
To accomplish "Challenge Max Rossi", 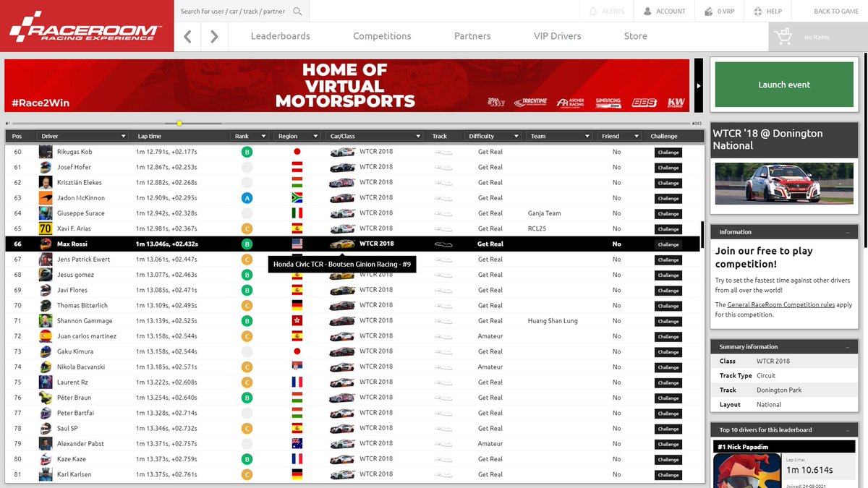I will pyautogui.click(x=668, y=244).
